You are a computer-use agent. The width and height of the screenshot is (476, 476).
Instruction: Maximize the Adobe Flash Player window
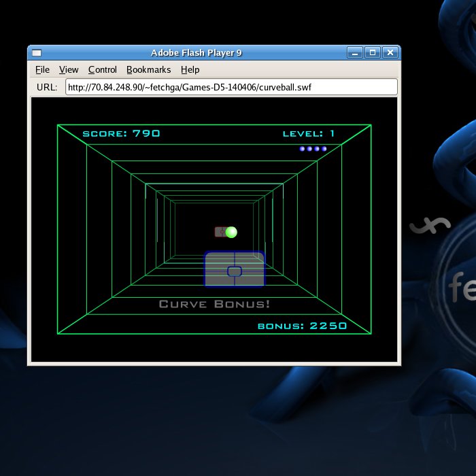[x=372, y=53]
